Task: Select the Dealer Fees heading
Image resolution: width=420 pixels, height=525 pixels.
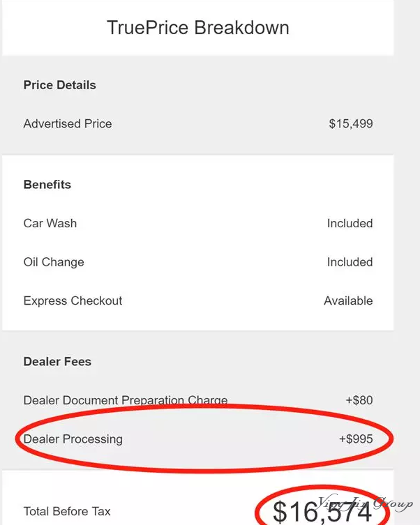Action: (57, 362)
